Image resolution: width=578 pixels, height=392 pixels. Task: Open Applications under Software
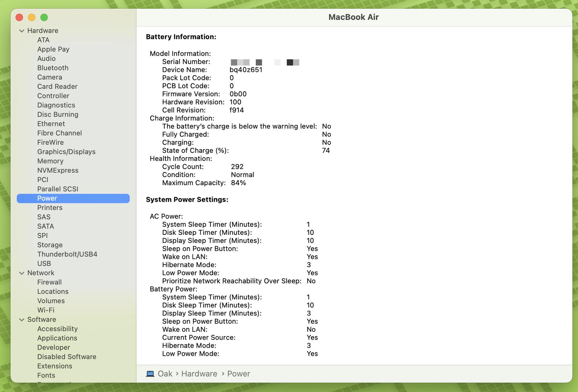[x=57, y=338]
